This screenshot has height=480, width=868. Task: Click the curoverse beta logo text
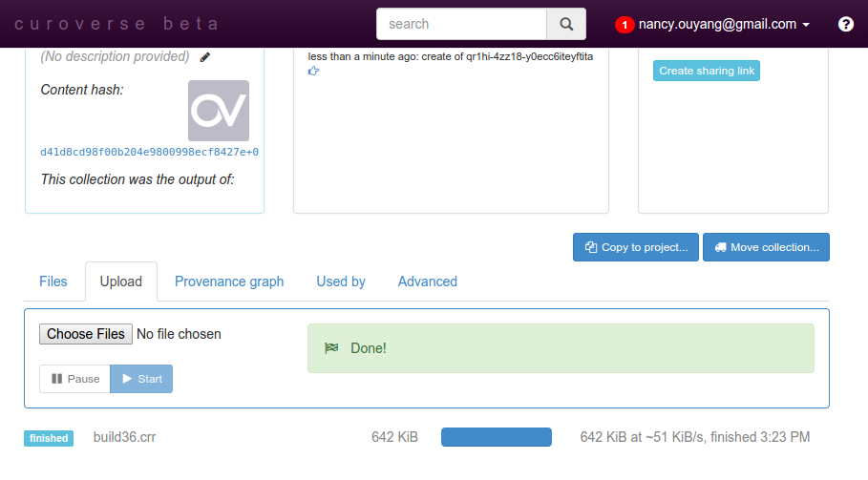(x=116, y=24)
